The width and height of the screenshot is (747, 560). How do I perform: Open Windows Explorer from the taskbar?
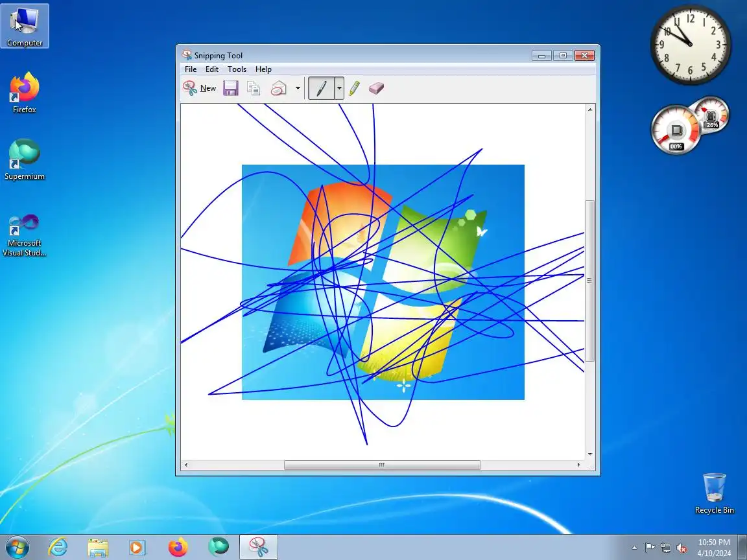click(x=98, y=547)
